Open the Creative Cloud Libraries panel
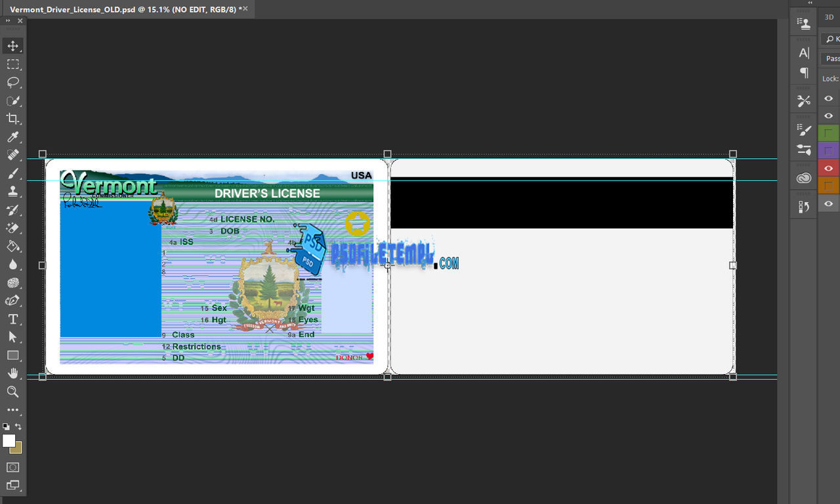Image resolution: width=840 pixels, height=504 pixels. click(x=804, y=178)
